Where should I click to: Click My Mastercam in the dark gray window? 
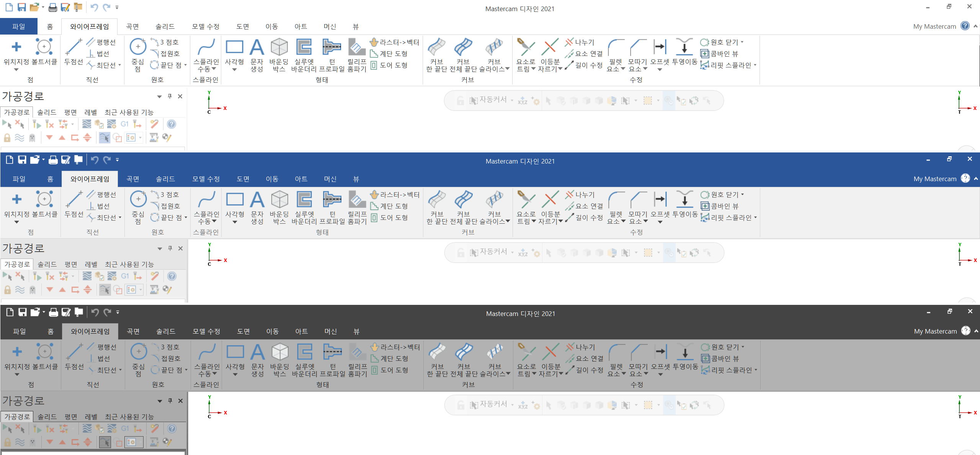935,331
